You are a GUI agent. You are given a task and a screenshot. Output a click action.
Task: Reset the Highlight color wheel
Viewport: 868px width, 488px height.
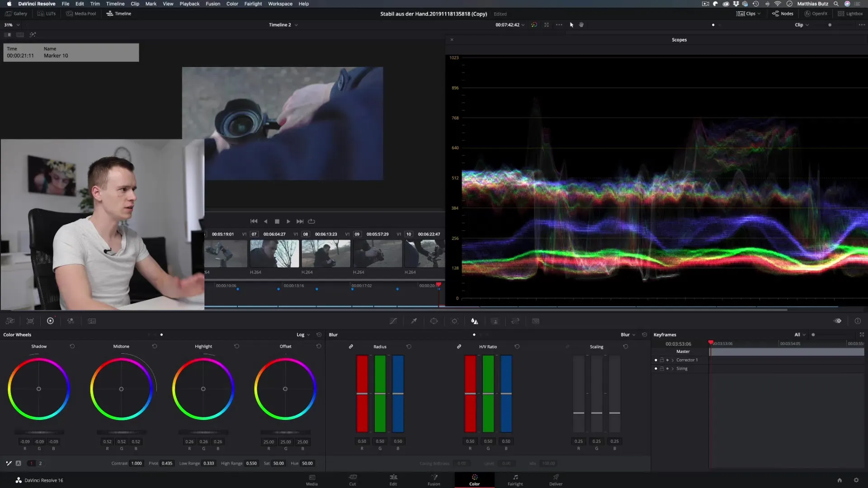pos(236,346)
